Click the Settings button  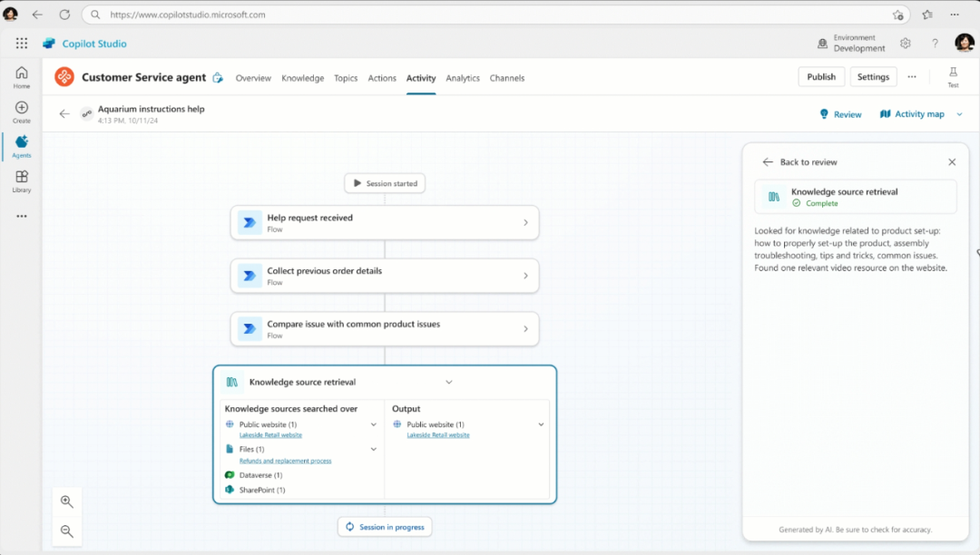point(873,77)
